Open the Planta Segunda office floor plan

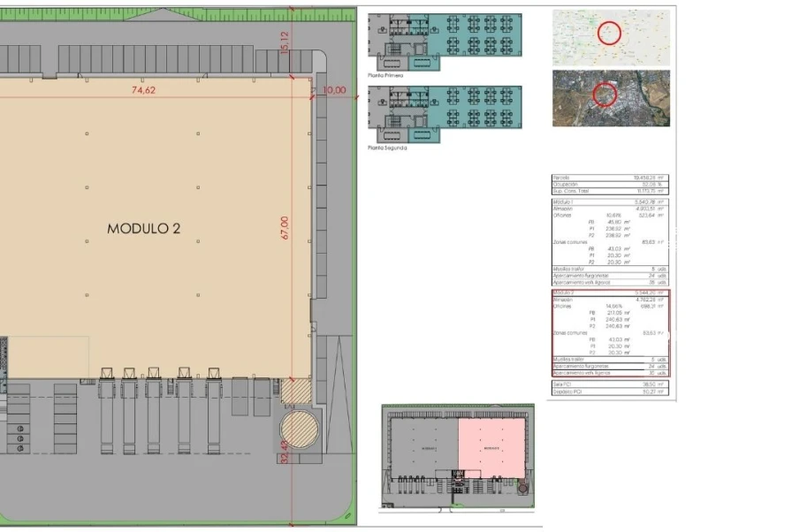pos(445,113)
